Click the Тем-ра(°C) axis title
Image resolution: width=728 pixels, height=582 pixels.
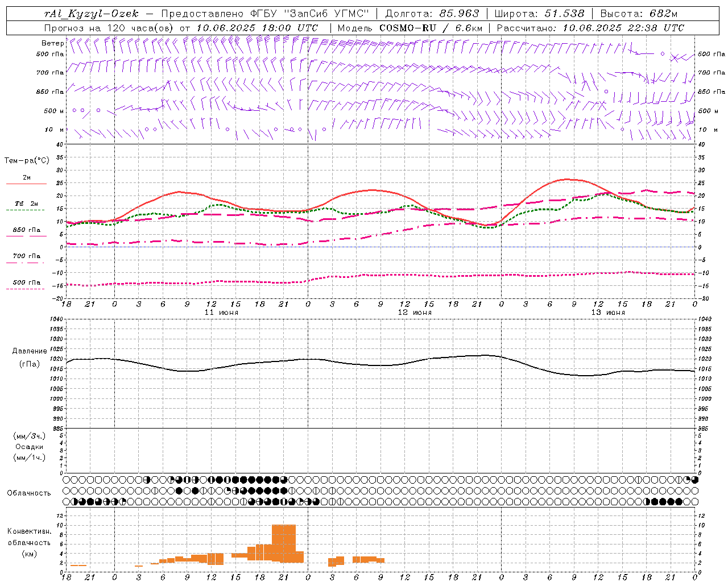[x=27, y=160]
